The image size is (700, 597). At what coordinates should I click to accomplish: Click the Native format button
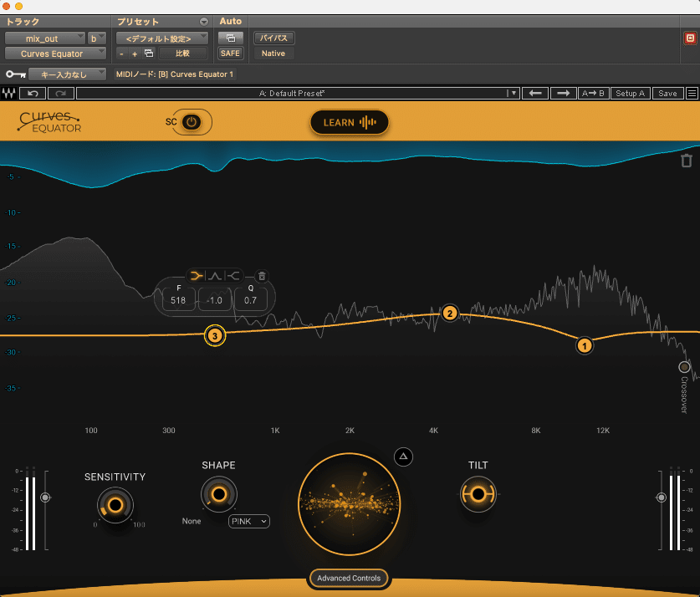click(273, 54)
